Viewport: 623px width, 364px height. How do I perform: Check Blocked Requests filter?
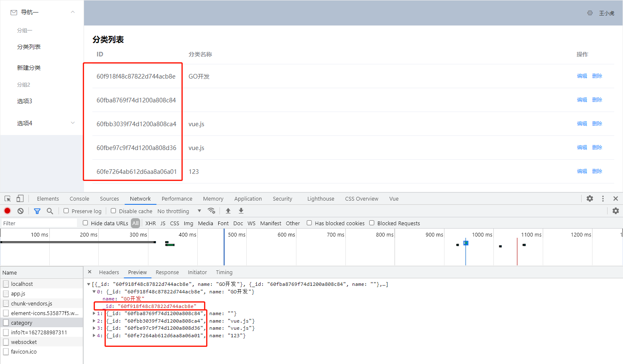click(x=372, y=223)
